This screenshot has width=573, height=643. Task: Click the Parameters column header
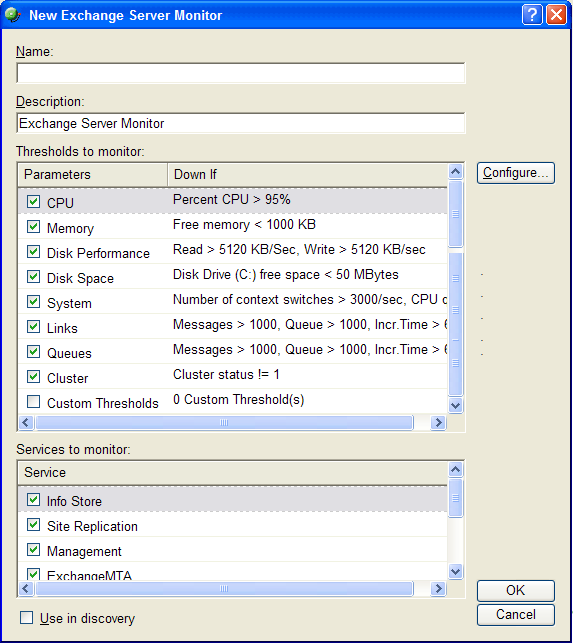[x=93, y=175]
